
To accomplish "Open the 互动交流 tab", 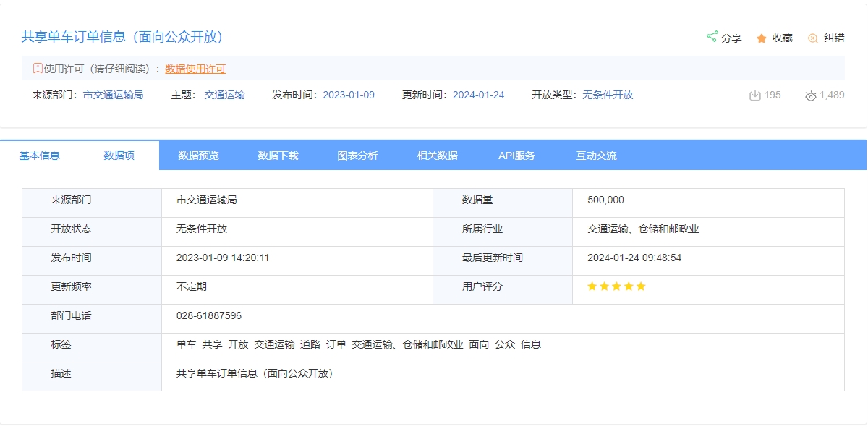I will coord(596,156).
